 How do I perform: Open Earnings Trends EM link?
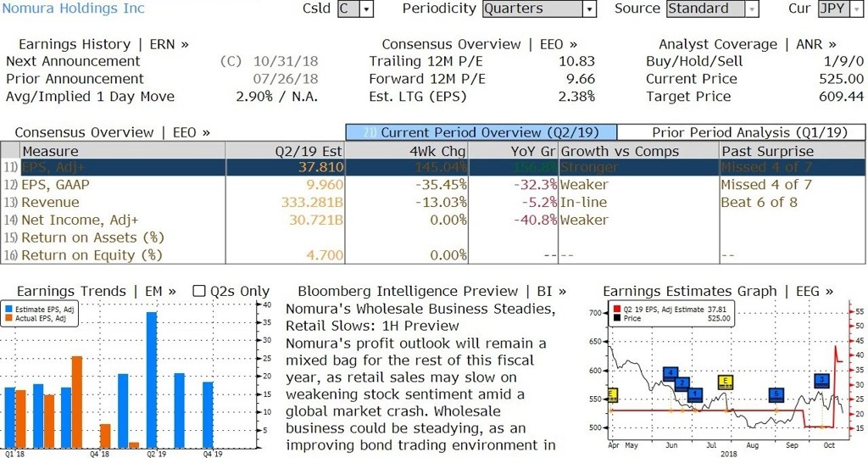tap(97, 291)
